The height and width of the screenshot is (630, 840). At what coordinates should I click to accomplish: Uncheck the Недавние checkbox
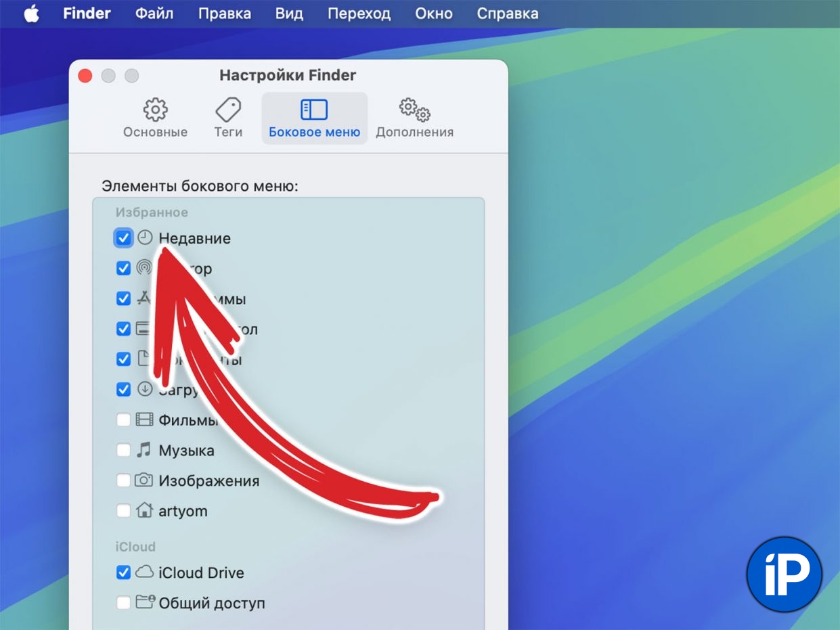[123, 238]
